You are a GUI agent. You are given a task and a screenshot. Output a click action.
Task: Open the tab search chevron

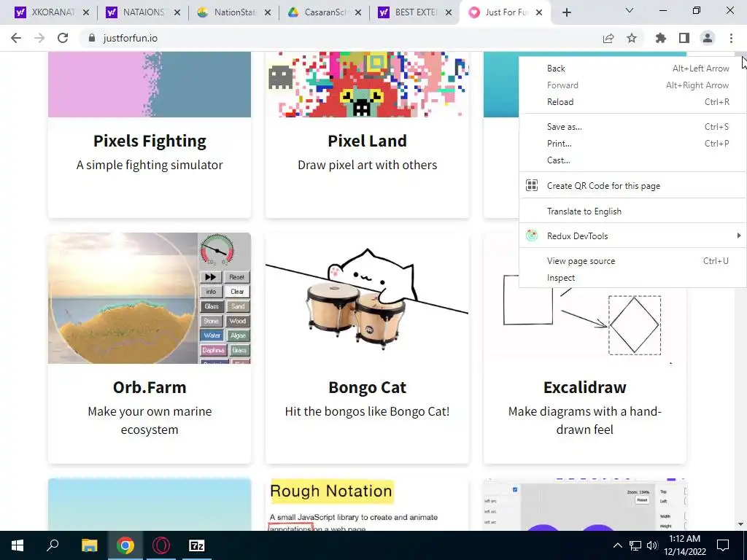click(630, 10)
